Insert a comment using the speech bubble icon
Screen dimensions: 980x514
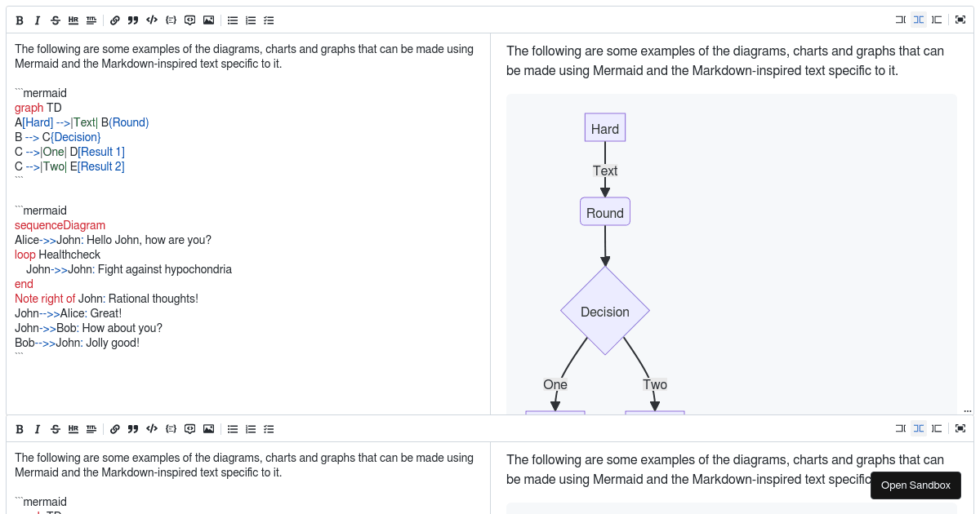[x=189, y=20]
